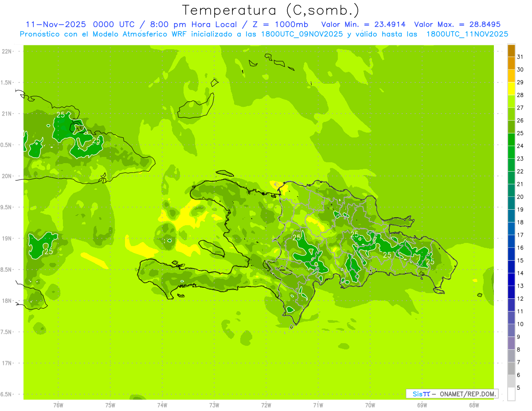Click the legend value label 25
This screenshot has width=532, height=411.
pyautogui.click(x=520, y=133)
